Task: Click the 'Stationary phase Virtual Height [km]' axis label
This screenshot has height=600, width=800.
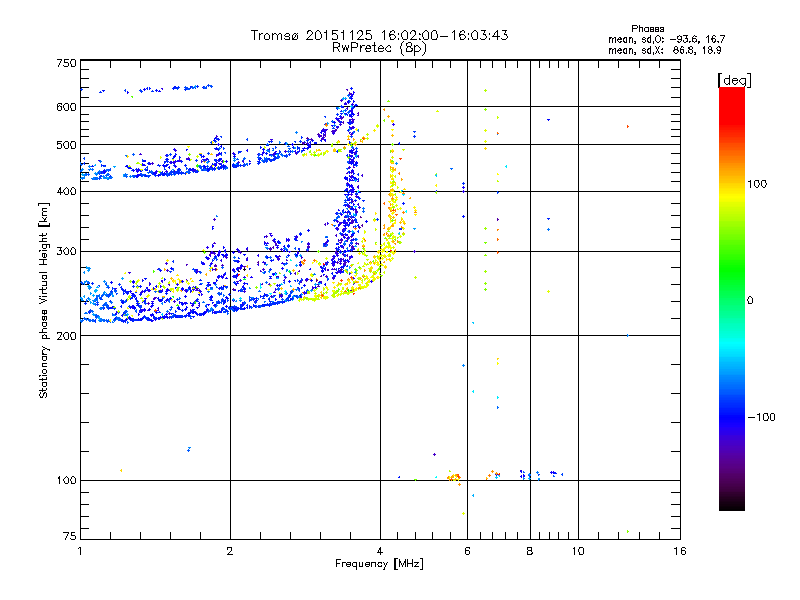Action: [x=44, y=300]
